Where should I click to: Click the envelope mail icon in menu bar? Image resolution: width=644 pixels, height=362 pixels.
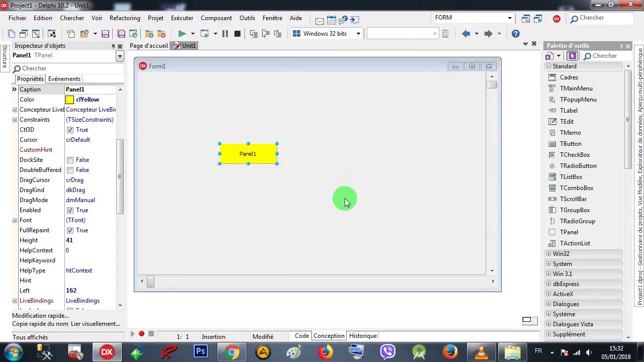click(x=319, y=21)
